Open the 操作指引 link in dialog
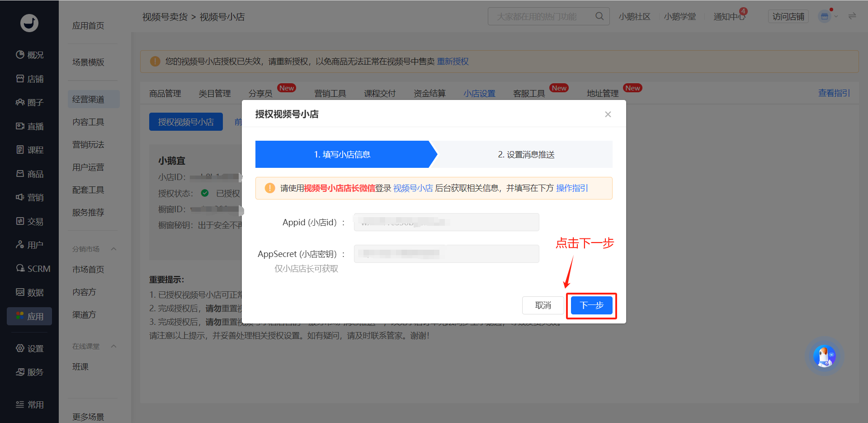The image size is (868, 423). 572,188
